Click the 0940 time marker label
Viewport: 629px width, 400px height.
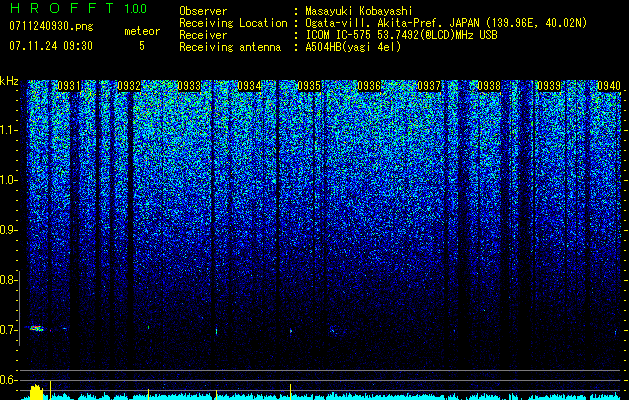[609, 86]
